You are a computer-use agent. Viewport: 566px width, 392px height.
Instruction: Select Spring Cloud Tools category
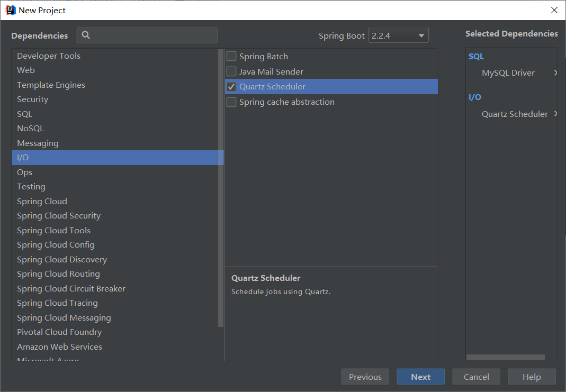click(115, 231)
